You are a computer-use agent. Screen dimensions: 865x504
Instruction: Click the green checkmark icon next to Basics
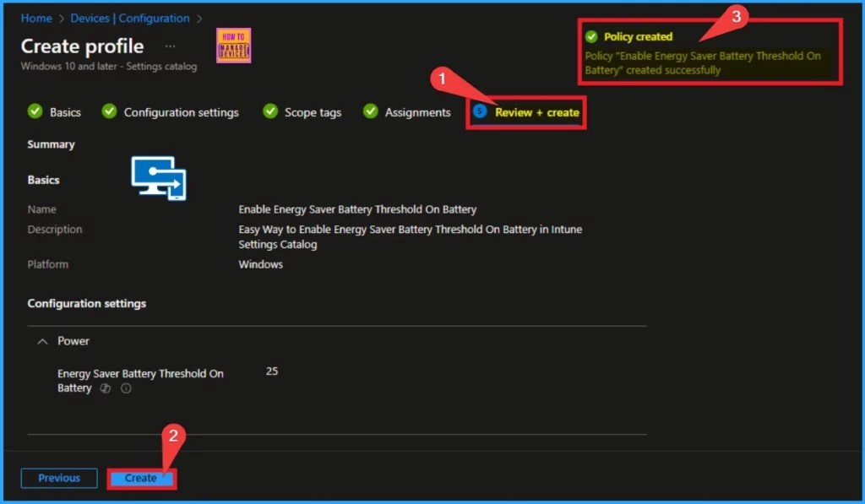(x=35, y=111)
